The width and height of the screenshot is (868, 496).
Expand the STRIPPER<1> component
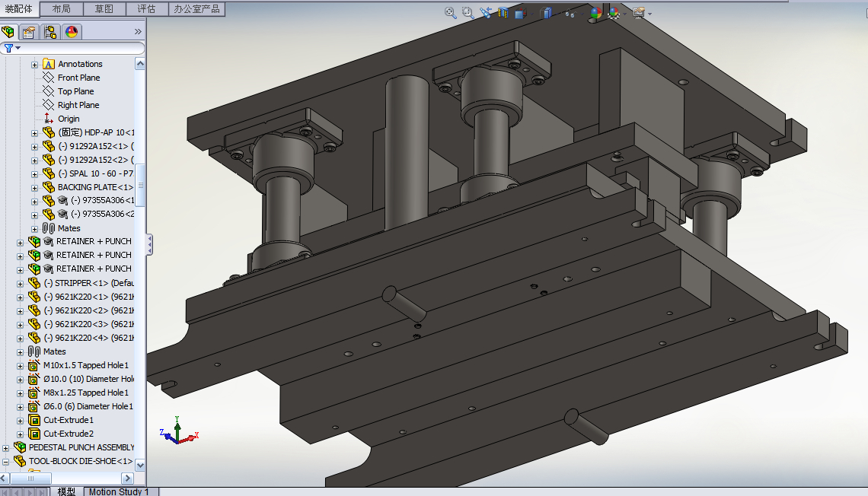[20, 284]
